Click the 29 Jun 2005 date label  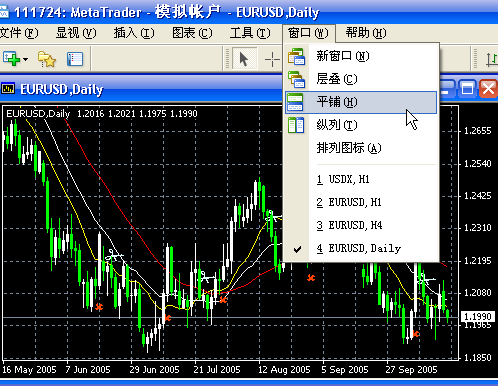click(154, 370)
